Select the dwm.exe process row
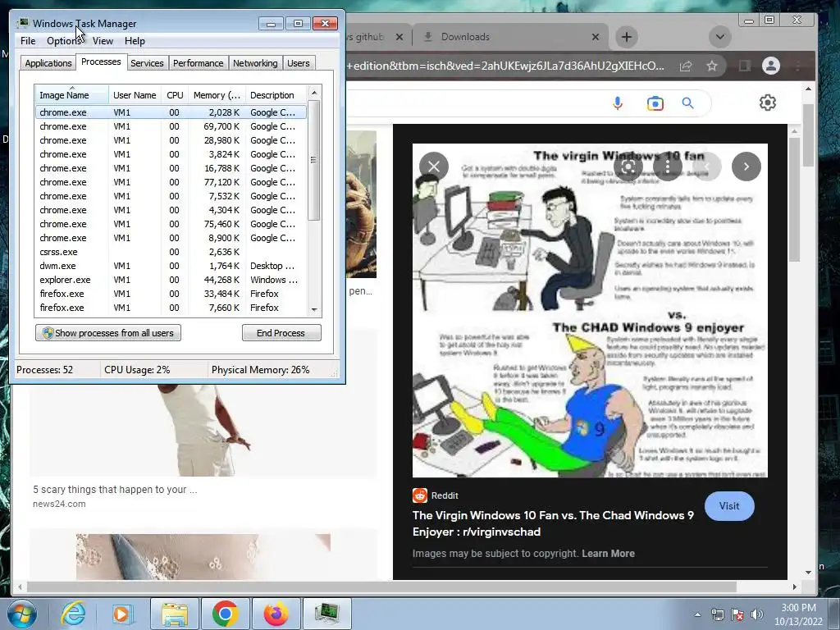 pos(171,266)
